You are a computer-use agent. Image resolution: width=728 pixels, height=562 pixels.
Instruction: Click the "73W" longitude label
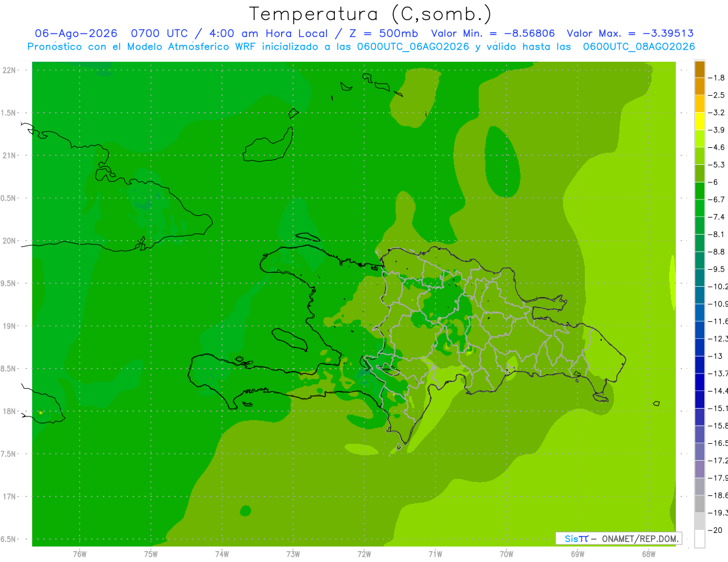293,554
